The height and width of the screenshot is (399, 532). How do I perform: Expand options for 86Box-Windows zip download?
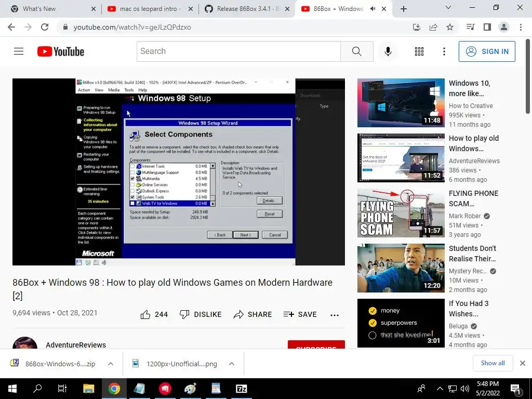coord(111,364)
